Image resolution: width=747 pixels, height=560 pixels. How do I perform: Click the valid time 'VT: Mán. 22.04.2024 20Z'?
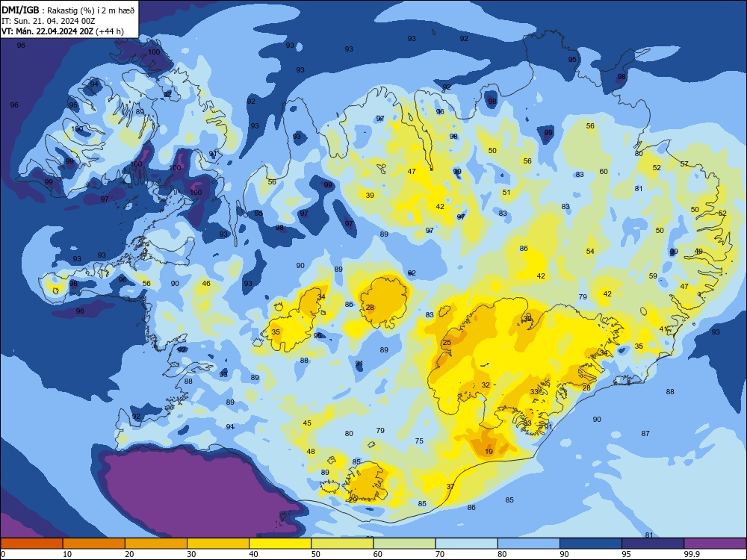(x=48, y=31)
